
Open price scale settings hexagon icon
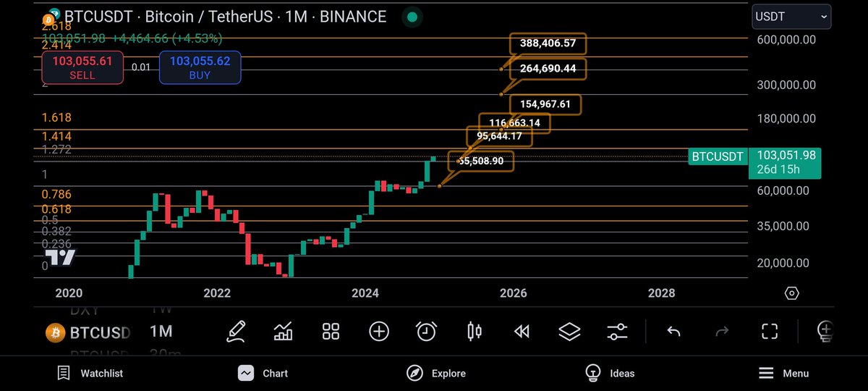click(791, 293)
